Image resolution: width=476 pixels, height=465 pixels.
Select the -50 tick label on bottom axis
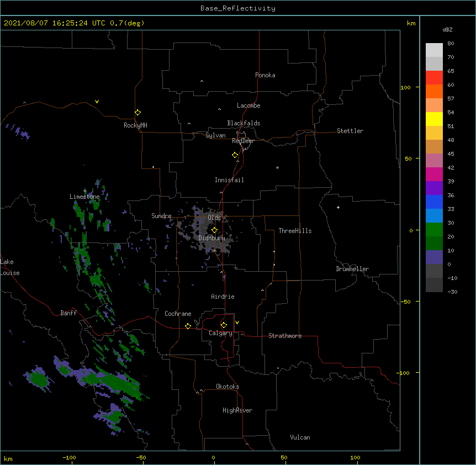click(x=141, y=457)
